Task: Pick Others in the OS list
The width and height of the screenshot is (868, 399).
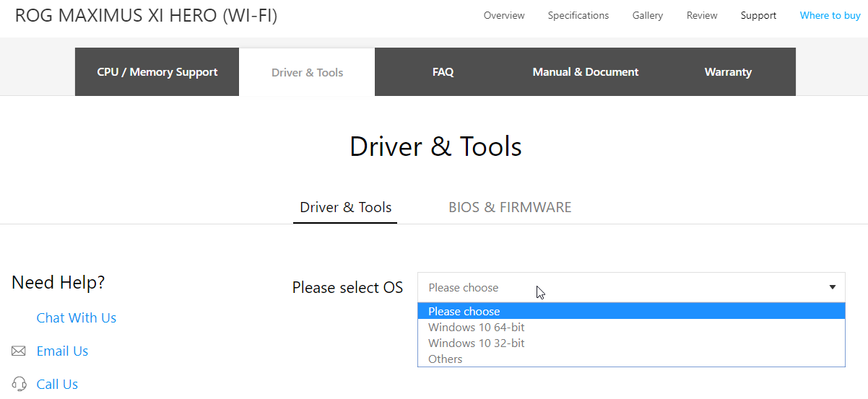Action: pyautogui.click(x=446, y=359)
